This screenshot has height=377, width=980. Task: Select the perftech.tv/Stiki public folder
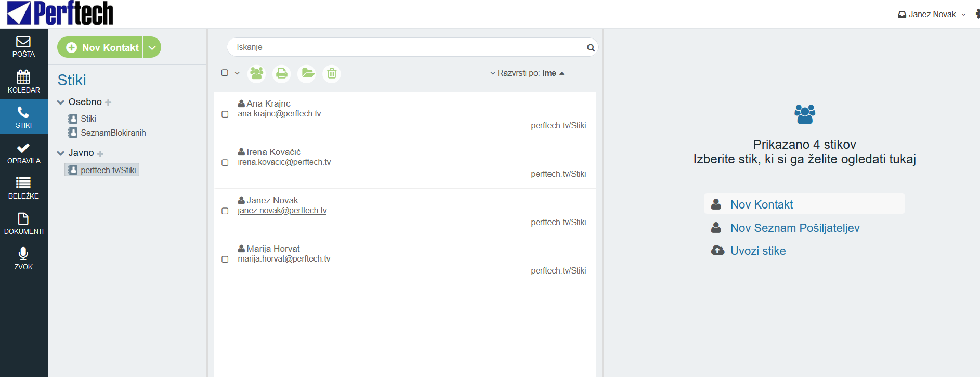tap(102, 170)
